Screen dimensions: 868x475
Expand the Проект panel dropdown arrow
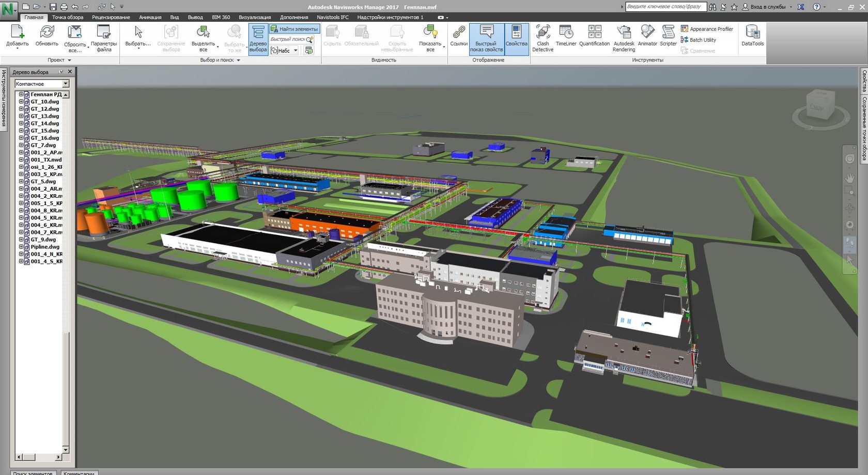[x=69, y=60]
